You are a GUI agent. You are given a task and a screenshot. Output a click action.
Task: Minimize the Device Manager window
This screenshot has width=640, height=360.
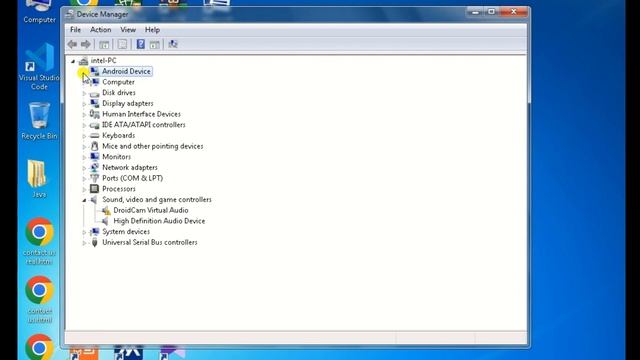475,12
